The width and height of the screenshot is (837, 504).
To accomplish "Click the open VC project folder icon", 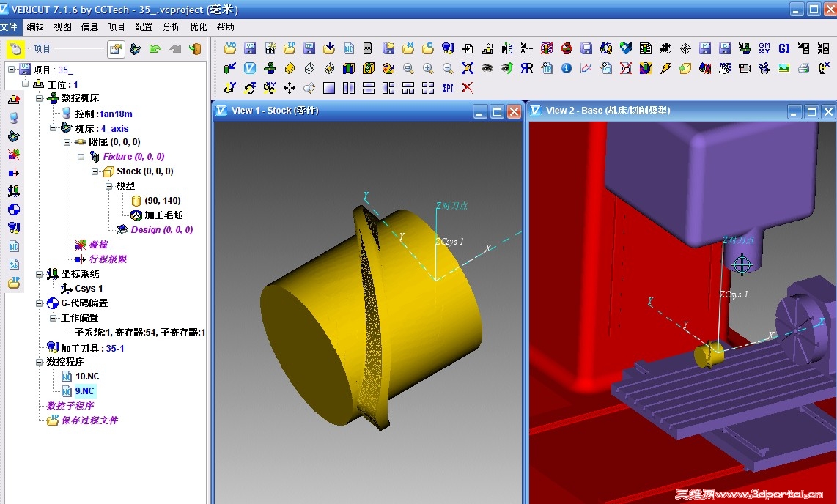I will 230,48.
